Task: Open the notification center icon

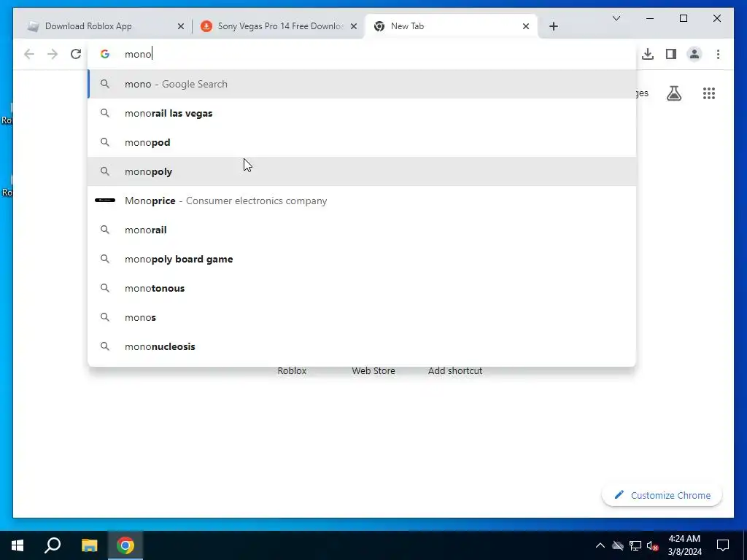Action: (723, 545)
